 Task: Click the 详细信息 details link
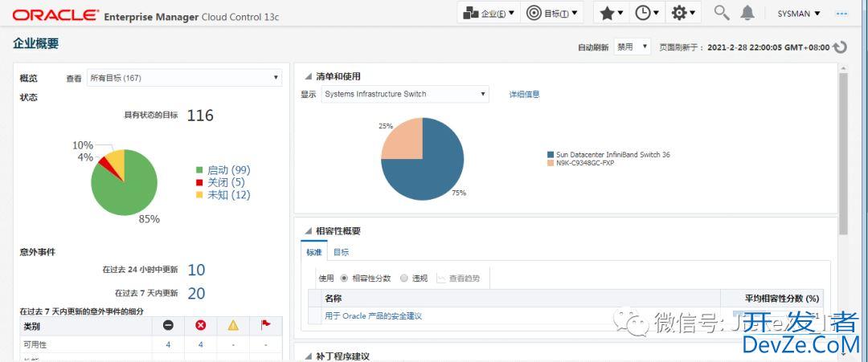pyautogui.click(x=524, y=94)
